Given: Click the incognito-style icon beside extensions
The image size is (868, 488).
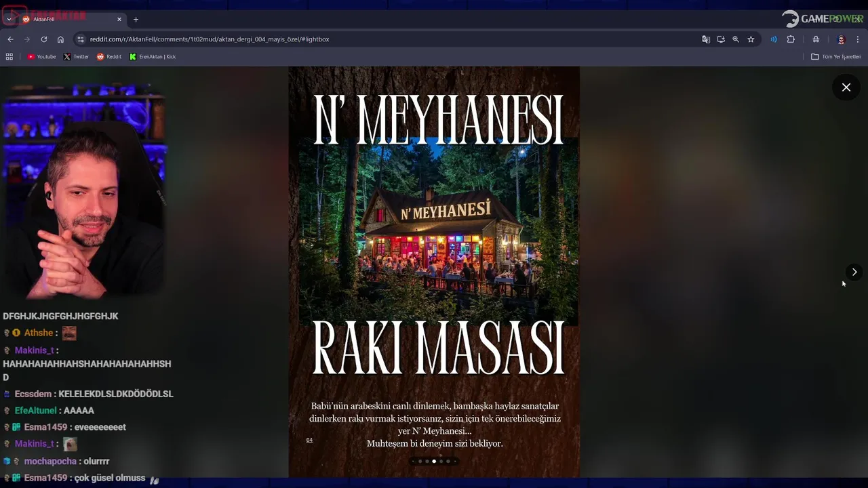Looking at the screenshot, I should (x=816, y=39).
